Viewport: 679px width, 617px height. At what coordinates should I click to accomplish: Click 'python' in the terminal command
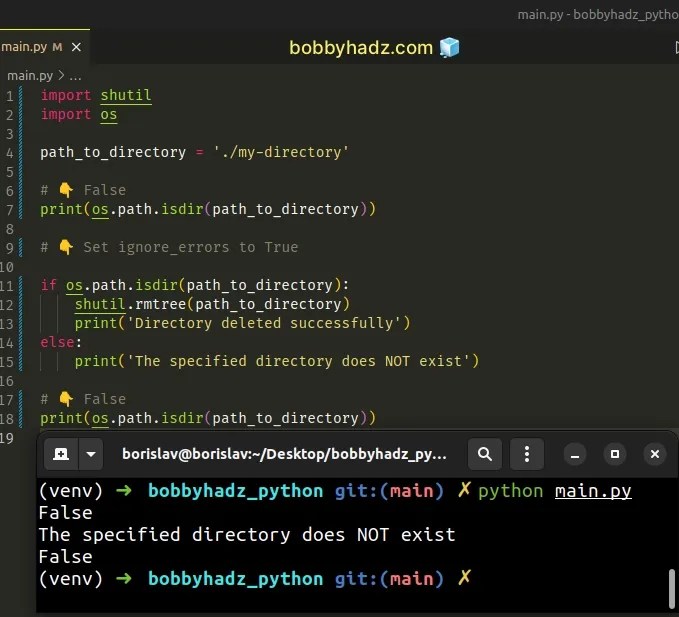click(x=511, y=491)
